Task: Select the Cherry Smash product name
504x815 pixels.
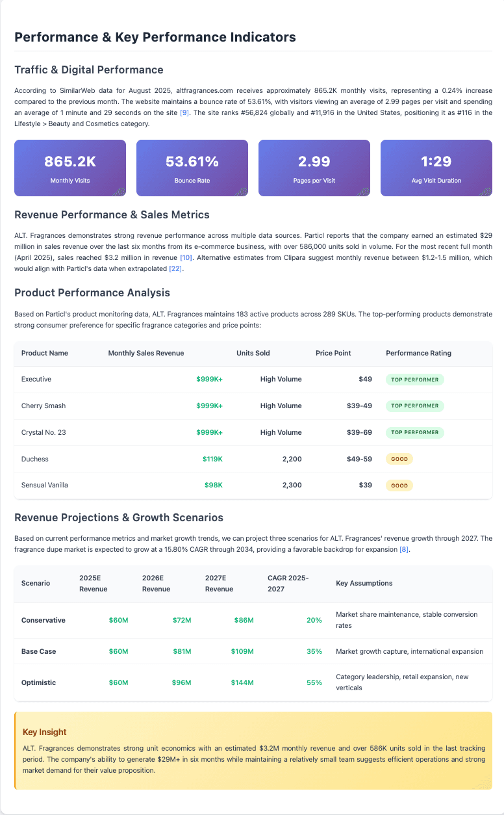Action: (x=44, y=406)
